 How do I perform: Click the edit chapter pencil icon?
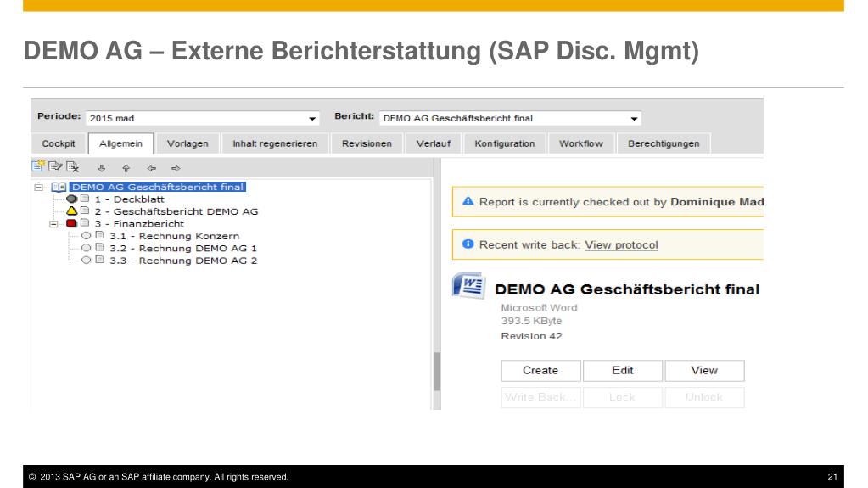[x=55, y=166]
